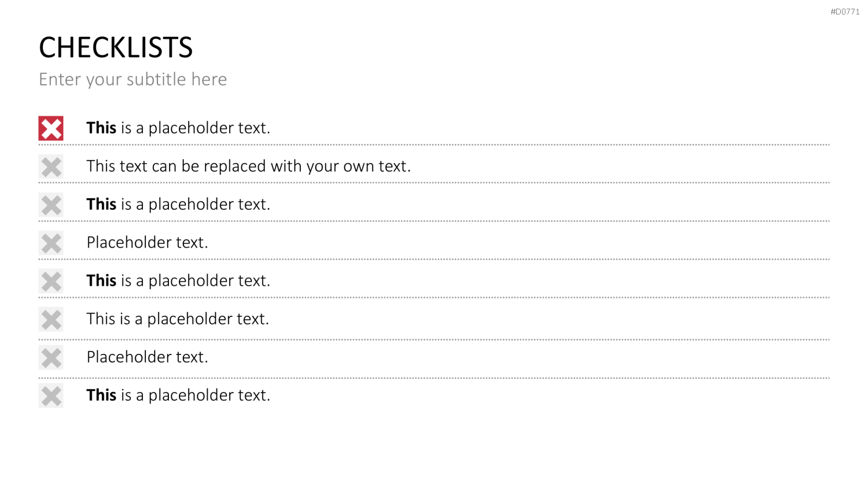Click the #D0771 slide code label
The image size is (868, 488).
845,12
